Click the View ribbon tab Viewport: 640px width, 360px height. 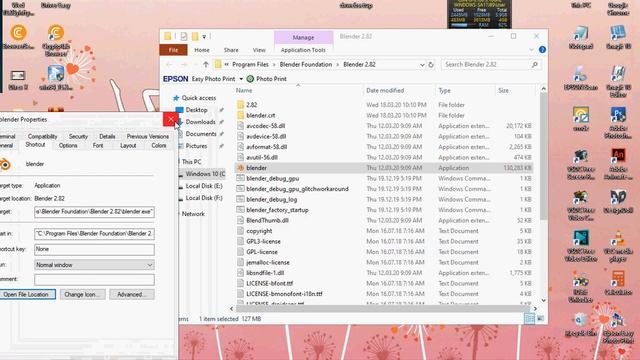[x=259, y=50]
